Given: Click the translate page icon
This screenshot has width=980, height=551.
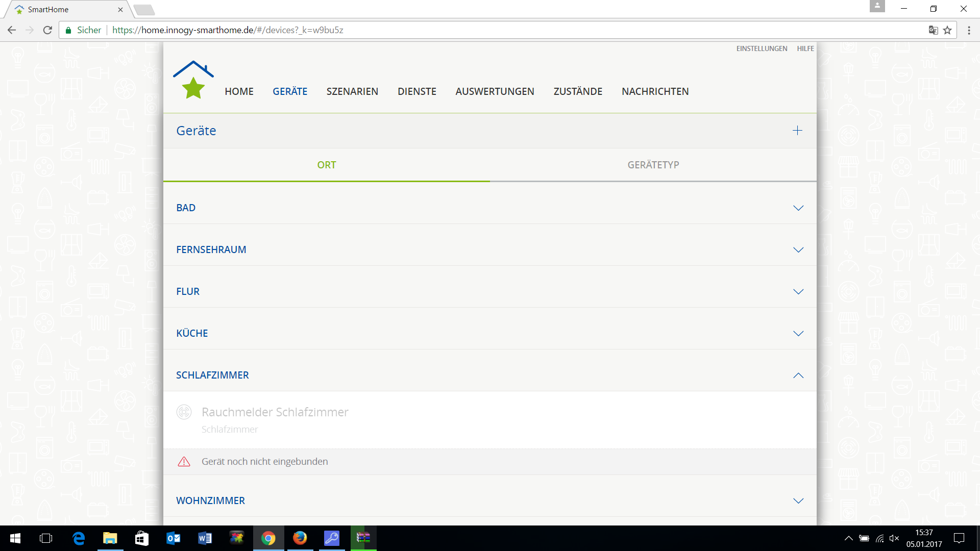Looking at the screenshot, I should click(x=933, y=30).
